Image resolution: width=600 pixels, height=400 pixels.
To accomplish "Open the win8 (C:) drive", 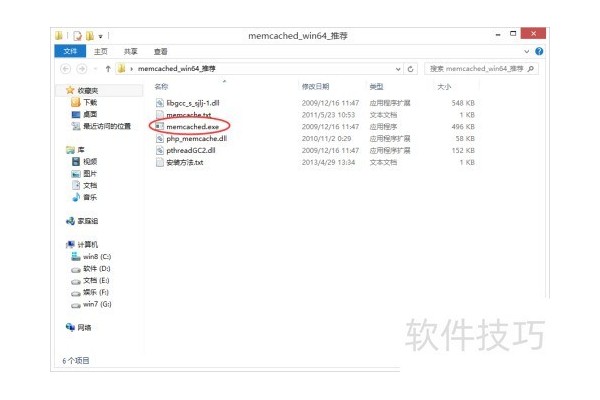I will click(x=97, y=256).
